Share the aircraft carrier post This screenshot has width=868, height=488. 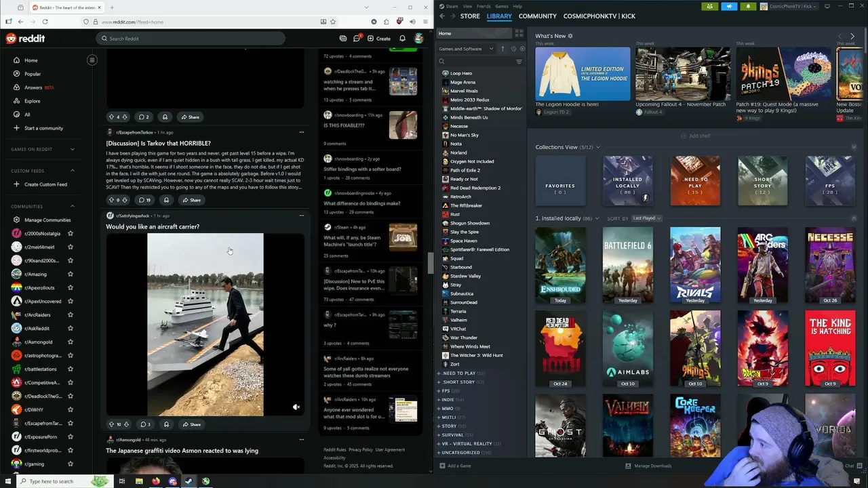click(x=191, y=424)
